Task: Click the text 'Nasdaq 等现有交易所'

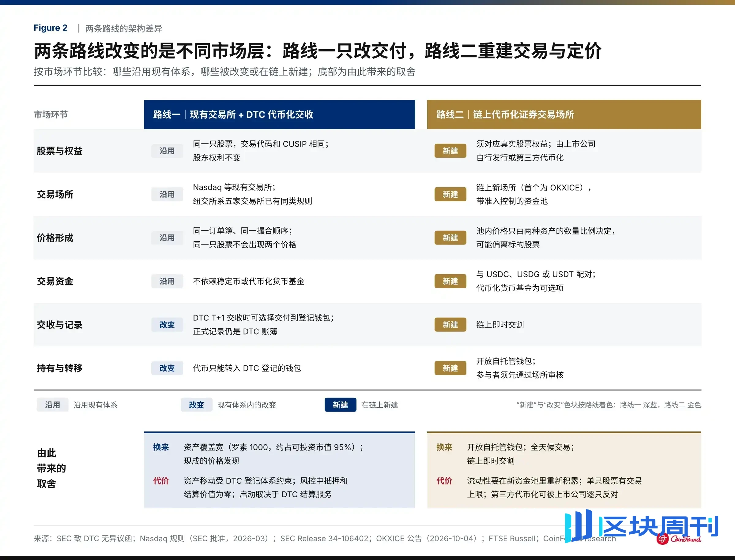Action: click(x=232, y=187)
